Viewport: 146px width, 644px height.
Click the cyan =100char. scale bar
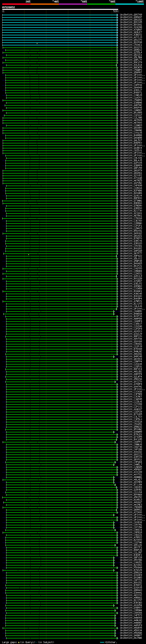click(x=102, y=642)
